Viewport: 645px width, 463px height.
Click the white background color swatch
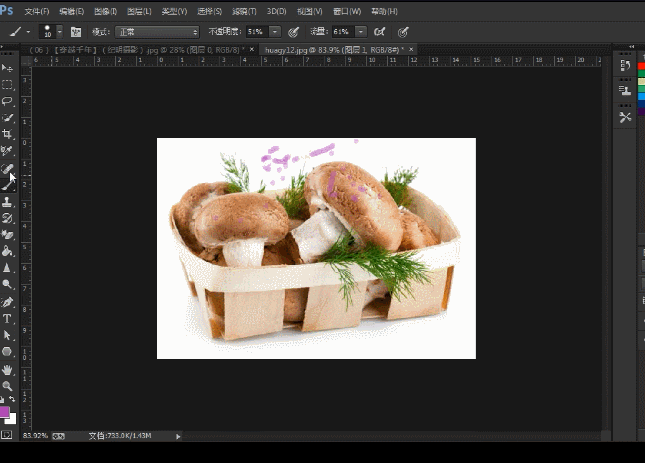[x=12, y=419]
